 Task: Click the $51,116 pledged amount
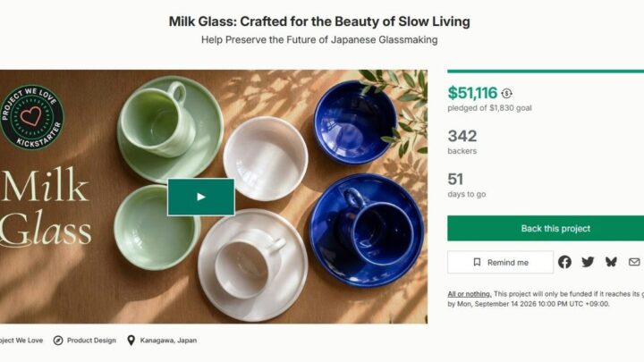[472, 93]
